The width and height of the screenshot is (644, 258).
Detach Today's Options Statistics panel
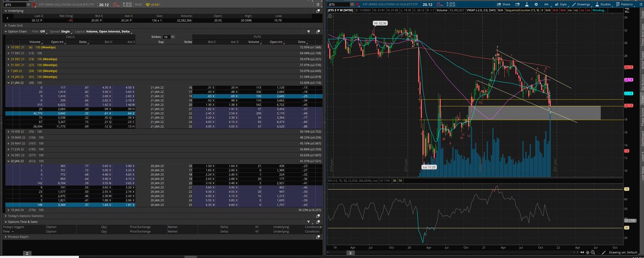[x=318, y=216]
